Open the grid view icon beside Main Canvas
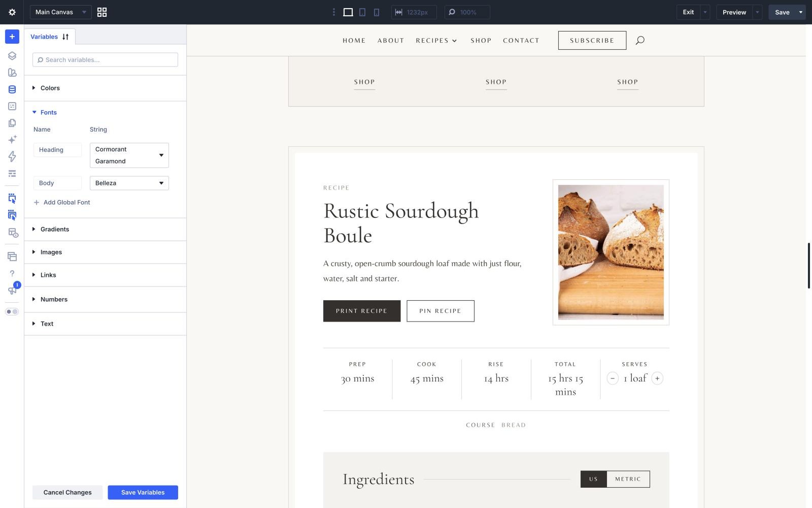This screenshot has height=508, width=812. pos(102,12)
